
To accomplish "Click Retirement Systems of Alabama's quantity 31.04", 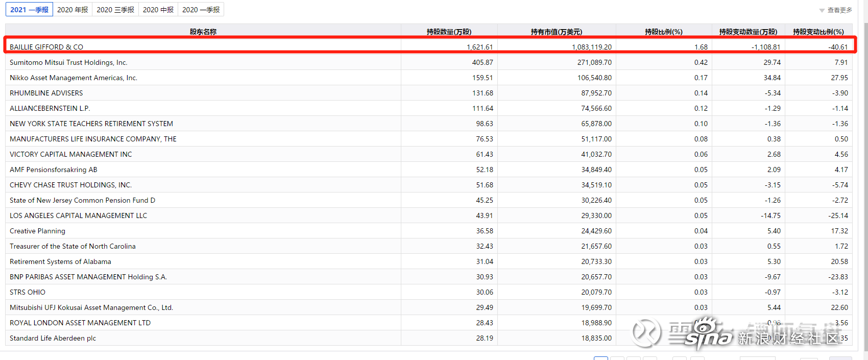I will pos(485,261).
